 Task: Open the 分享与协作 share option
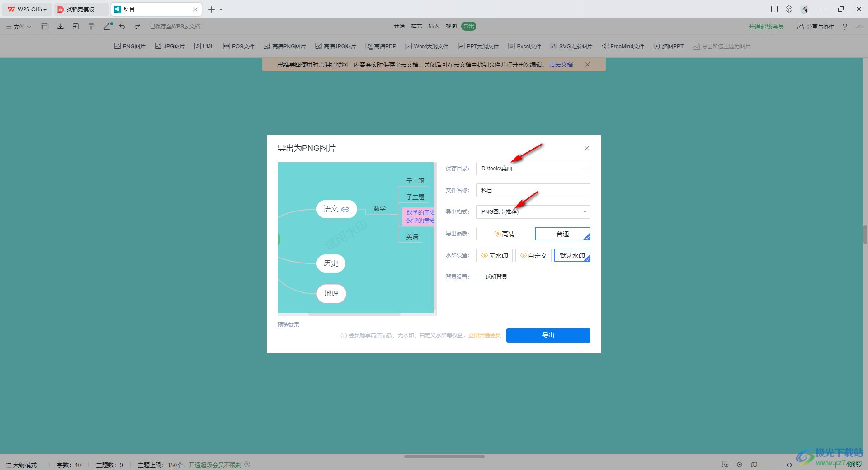816,27
